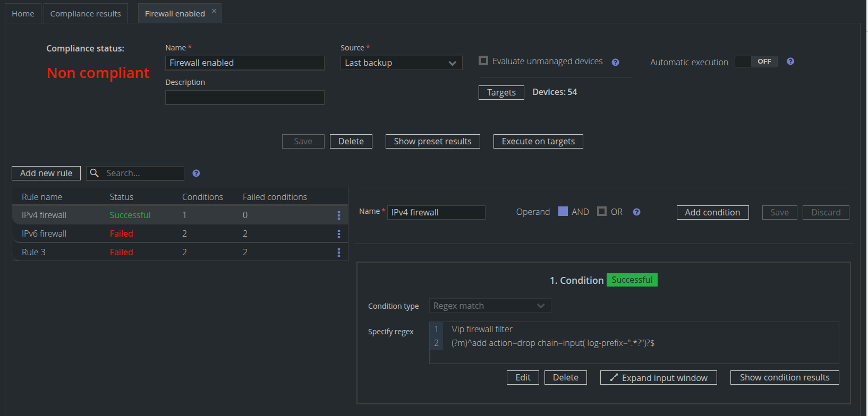
Task: Open the Source dropdown showing Last backup
Action: (x=401, y=63)
